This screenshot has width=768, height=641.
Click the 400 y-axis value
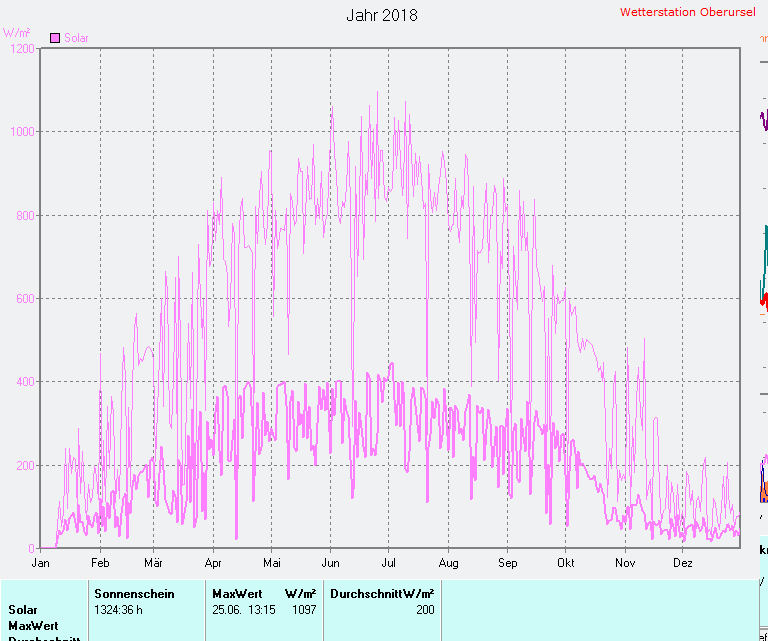pos(25,381)
